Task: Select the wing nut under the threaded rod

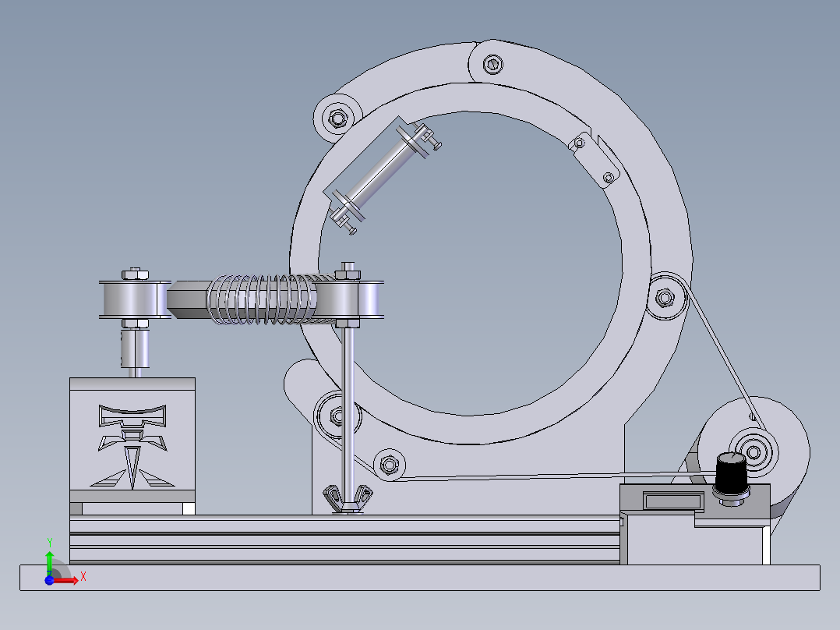Action: tap(348, 499)
